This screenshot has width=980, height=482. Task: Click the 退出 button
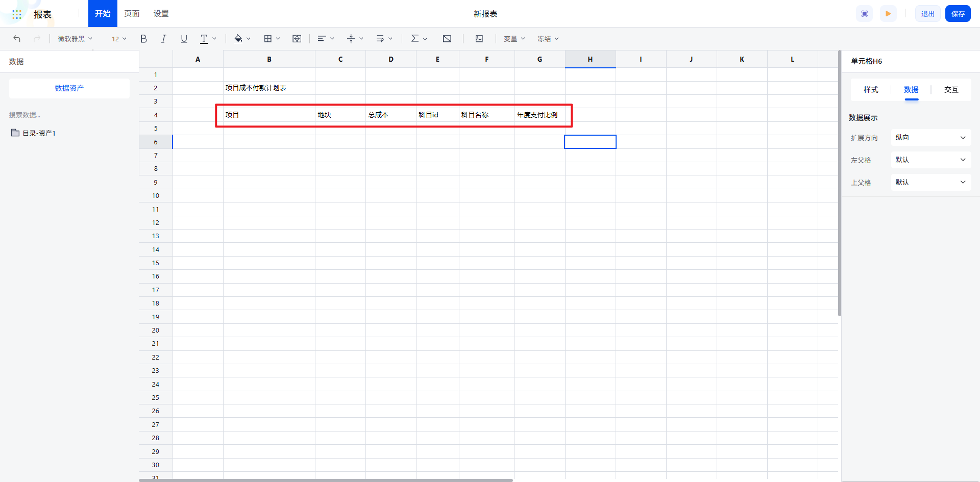(927, 14)
